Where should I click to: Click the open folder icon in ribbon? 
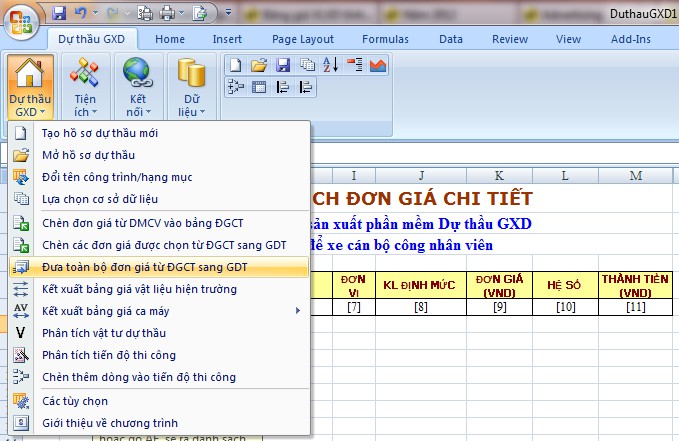click(259, 65)
